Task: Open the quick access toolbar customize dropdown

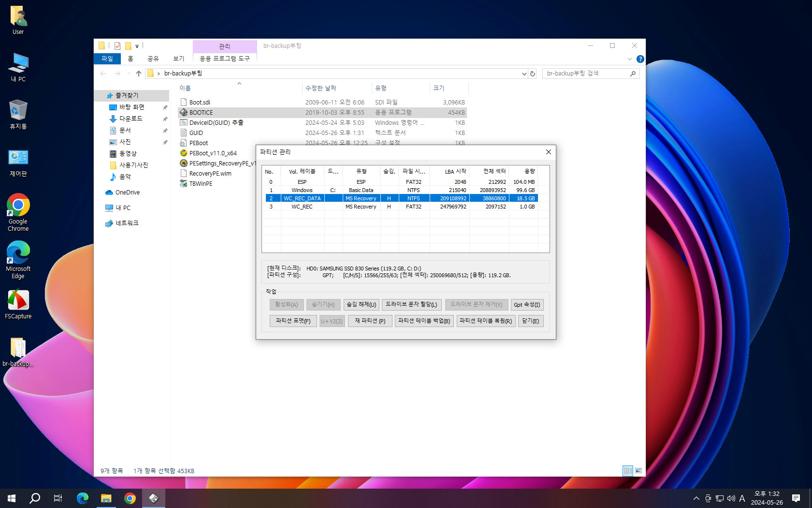Action: pyautogui.click(x=137, y=46)
